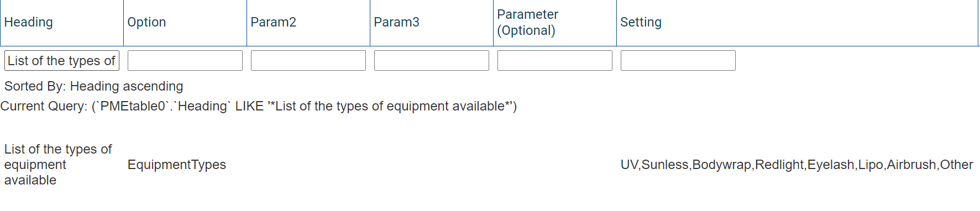This screenshot has height=211, width=980.
Task: Click the empty Option filter field
Action: (185, 61)
